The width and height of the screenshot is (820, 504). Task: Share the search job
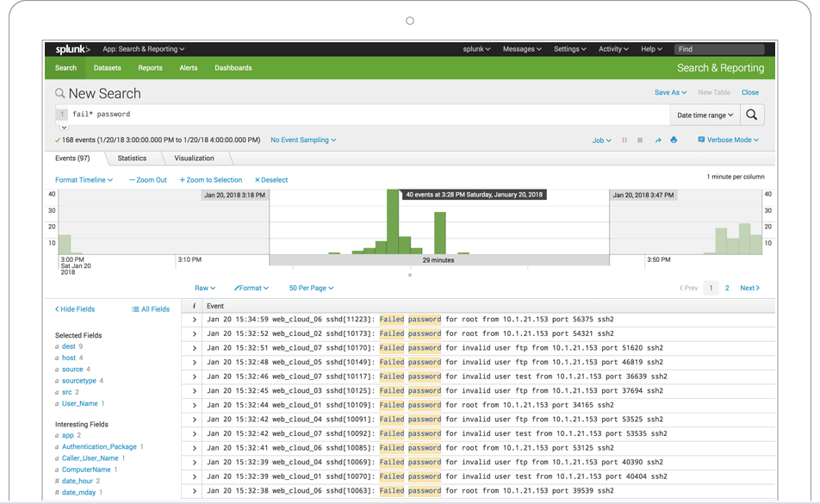click(658, 140)
